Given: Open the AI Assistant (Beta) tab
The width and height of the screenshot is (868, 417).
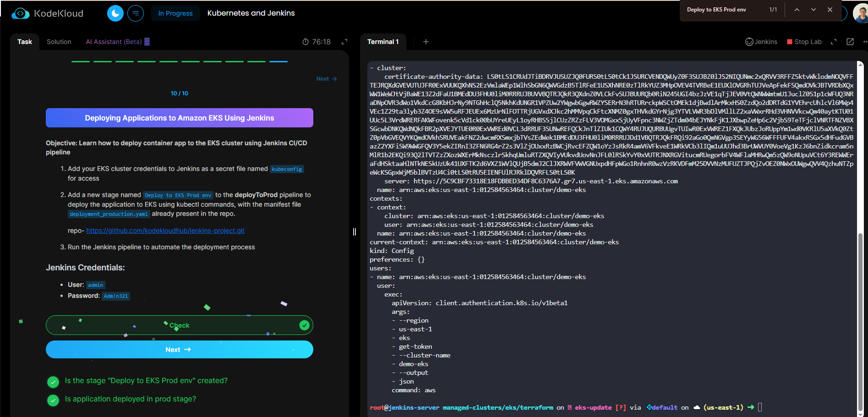Looking at the screenshot, I should (118, 42).
